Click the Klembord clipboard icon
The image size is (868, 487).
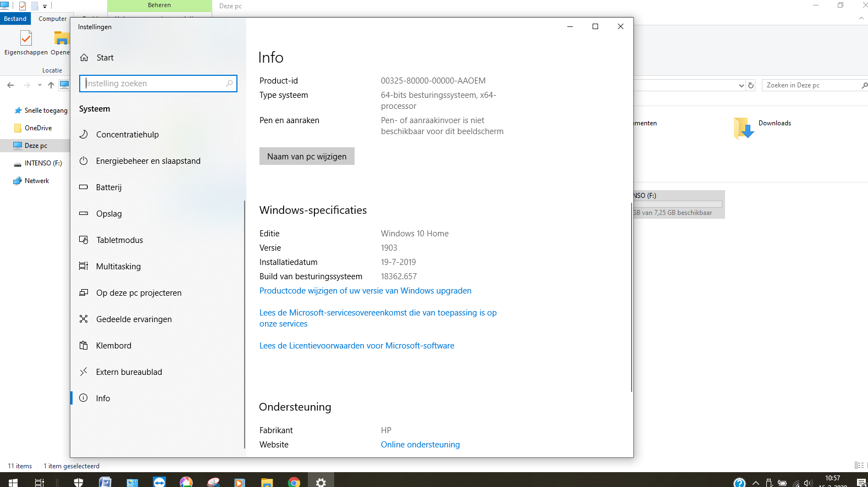click(84, 345)
